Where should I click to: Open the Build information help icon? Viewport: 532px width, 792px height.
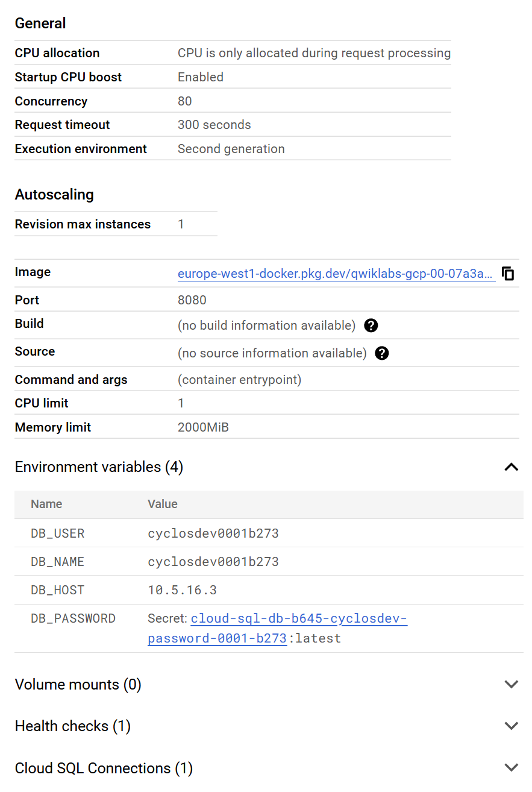(371, 325)
